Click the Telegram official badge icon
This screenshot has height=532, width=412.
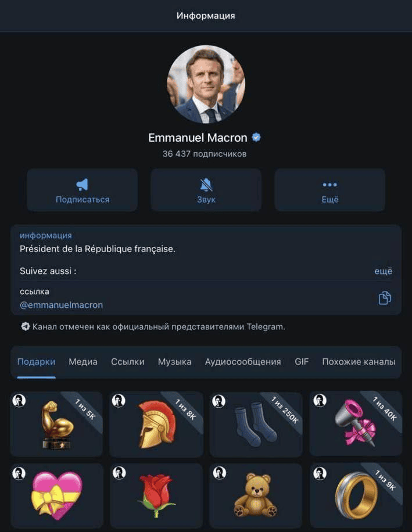pos(25,326)
